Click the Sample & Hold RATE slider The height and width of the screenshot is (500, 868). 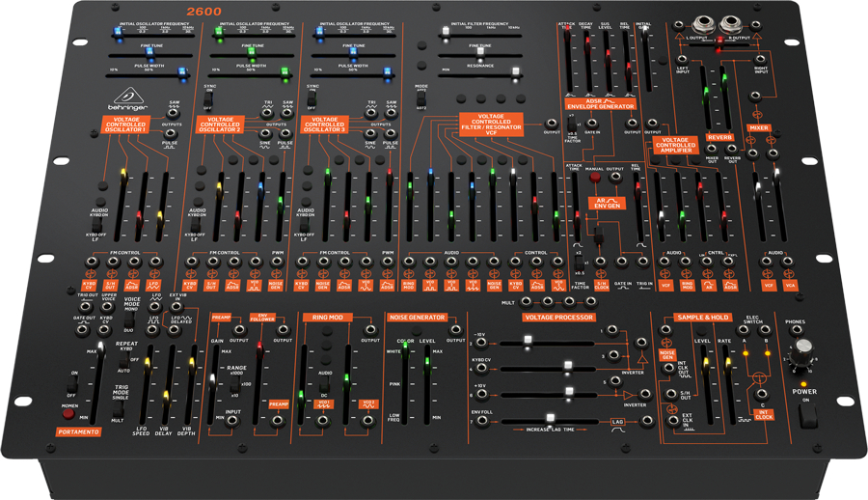728,385
